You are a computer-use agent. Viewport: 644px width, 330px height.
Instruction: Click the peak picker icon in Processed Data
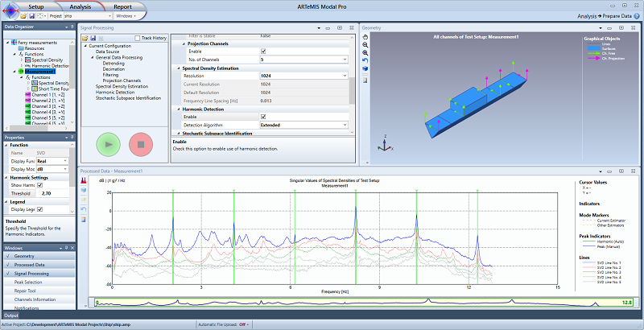[85, 182]
